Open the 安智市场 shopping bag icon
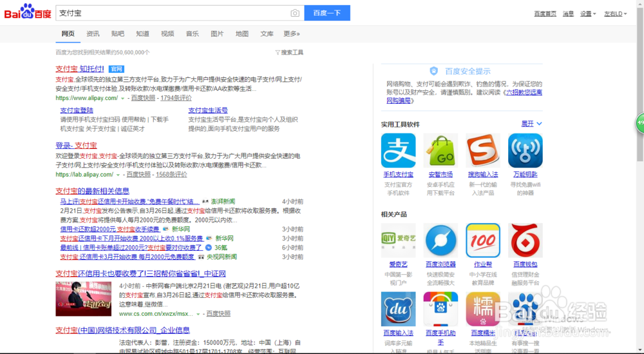Viewport: 644px width, 354px height. (x=440, y=150)
